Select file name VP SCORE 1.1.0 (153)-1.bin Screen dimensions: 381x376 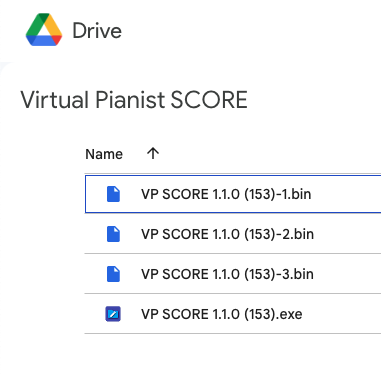226,194
